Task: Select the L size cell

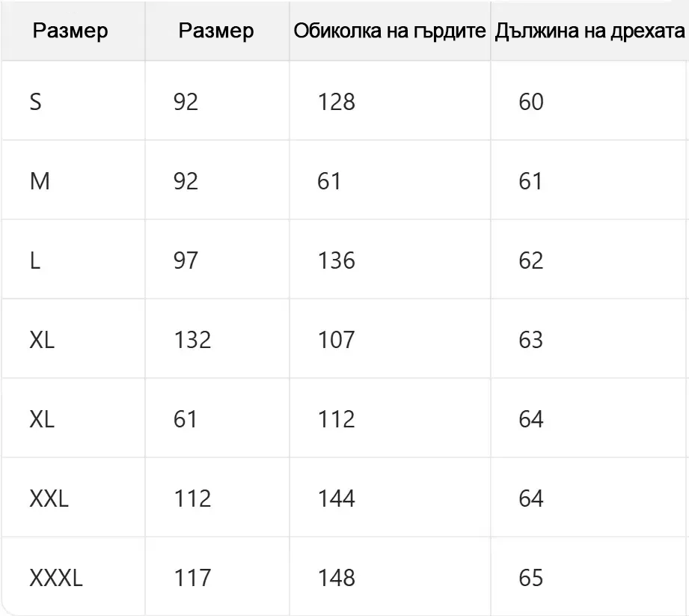Action: click(x=34, y=260)
